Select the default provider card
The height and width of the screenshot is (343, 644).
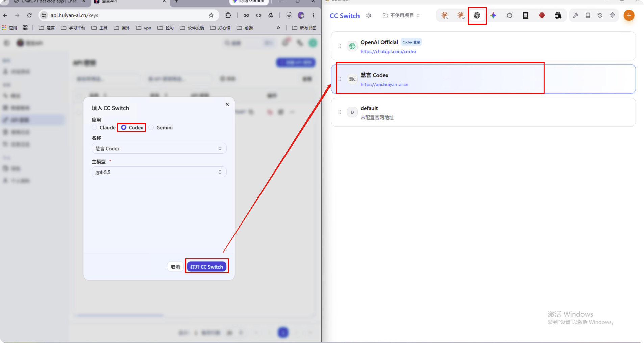tap(483, 112)
